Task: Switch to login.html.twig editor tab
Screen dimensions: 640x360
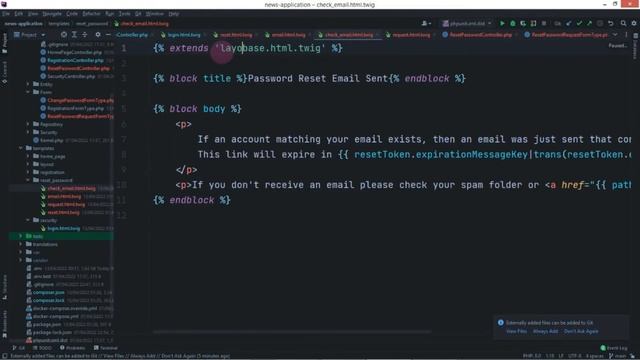Action: click(x=181, y=35)
